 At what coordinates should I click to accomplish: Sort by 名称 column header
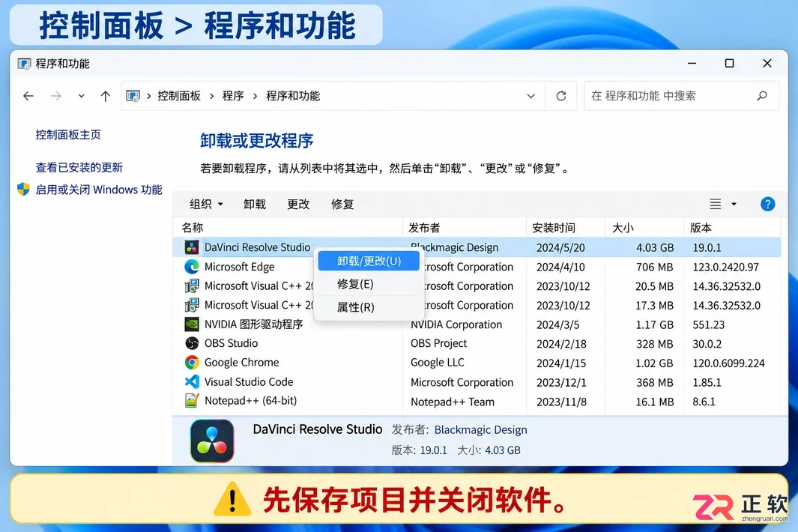(x=288, y=228)
